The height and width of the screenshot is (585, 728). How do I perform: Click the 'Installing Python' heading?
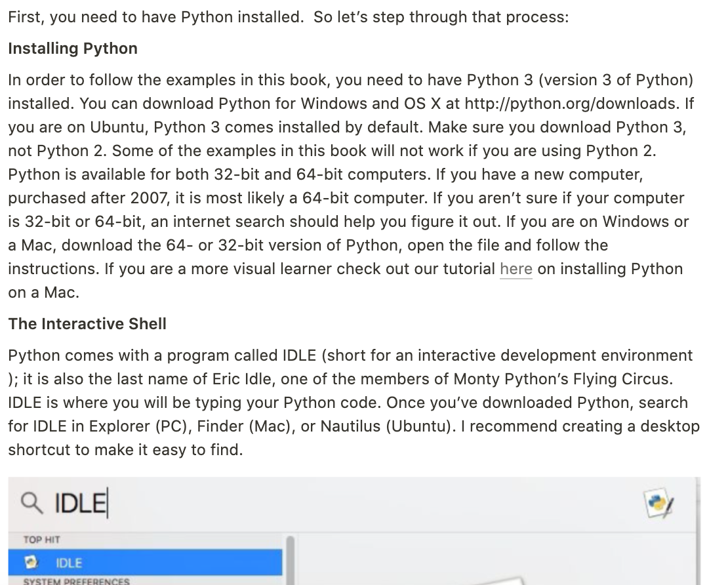tap(72, 49)
